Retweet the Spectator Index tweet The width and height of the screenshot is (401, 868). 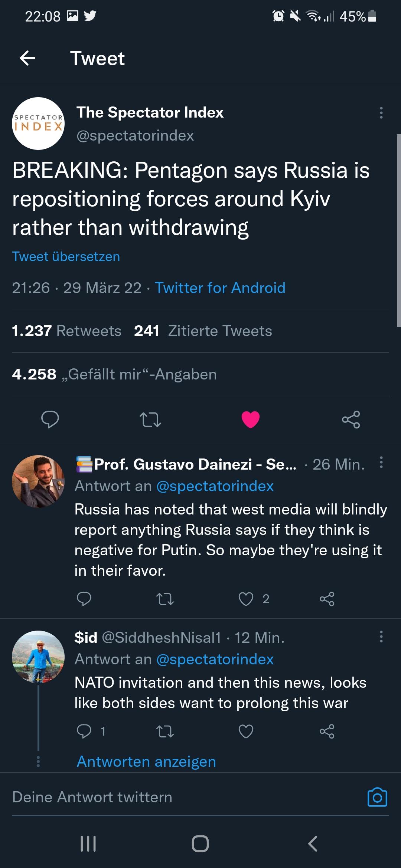[x=150, y=420]
